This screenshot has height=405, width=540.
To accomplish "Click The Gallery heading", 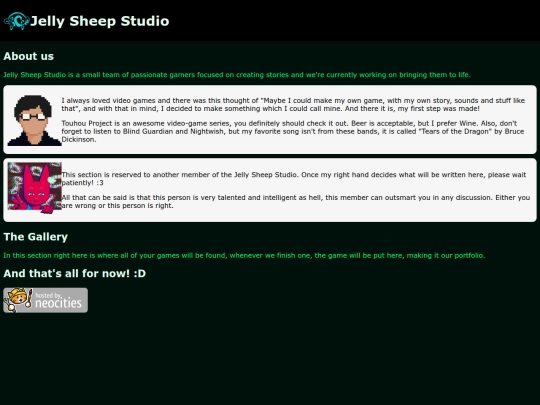I will (36, 237).
